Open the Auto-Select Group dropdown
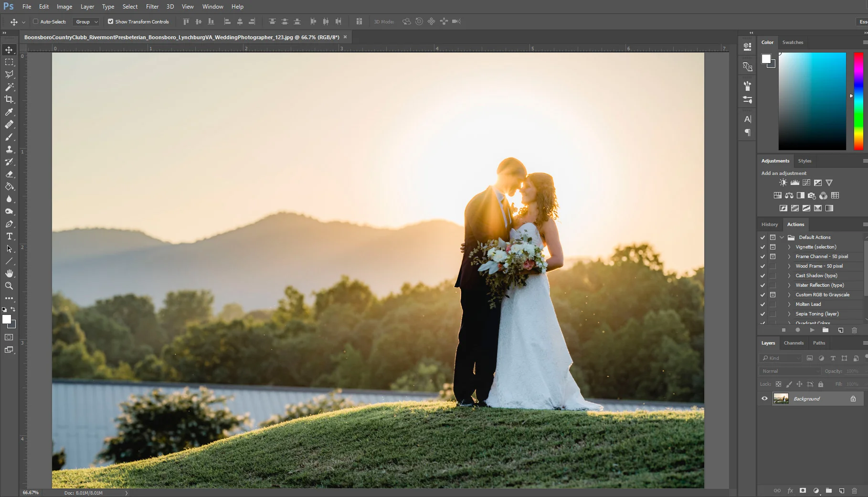This screenshot has width=868, height=497. (x=95, y=22)
